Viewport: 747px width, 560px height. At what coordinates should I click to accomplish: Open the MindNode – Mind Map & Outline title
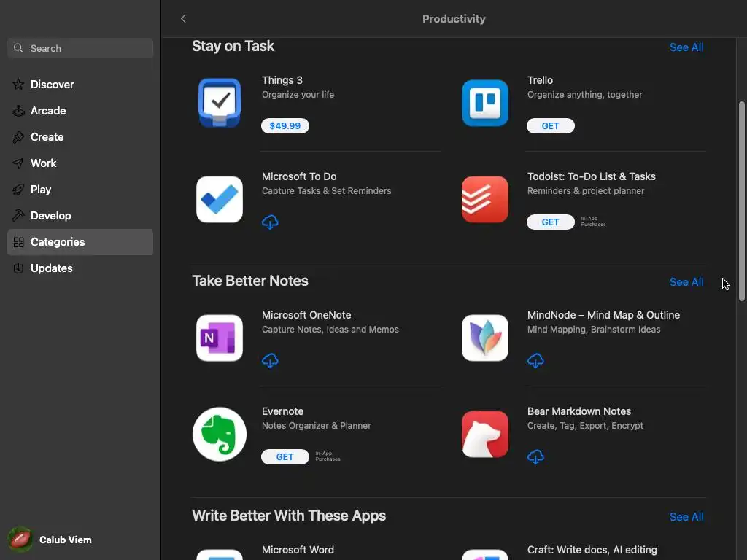(603, 315)
